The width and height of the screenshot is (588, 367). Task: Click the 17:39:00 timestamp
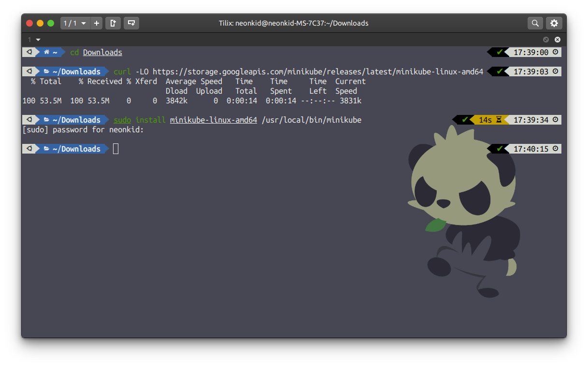[x=531, y=52]
